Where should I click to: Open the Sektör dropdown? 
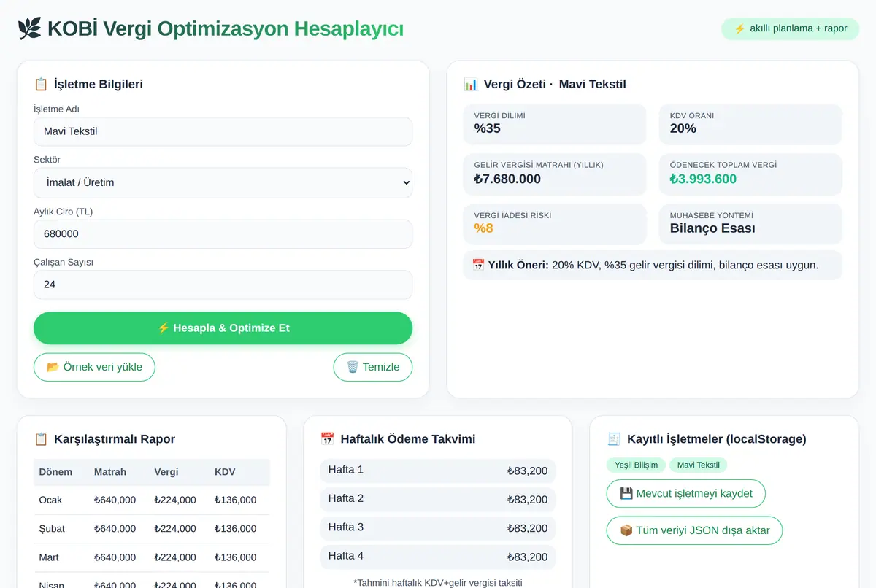pos(223,182)
